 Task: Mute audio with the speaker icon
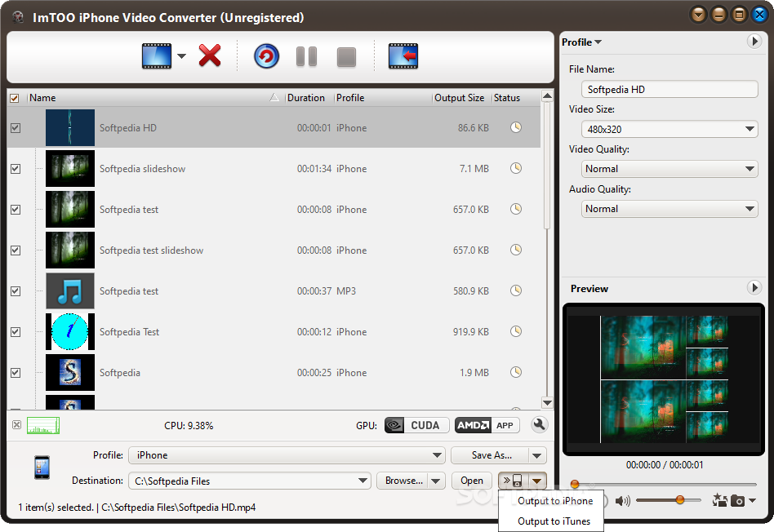(622, 501)
